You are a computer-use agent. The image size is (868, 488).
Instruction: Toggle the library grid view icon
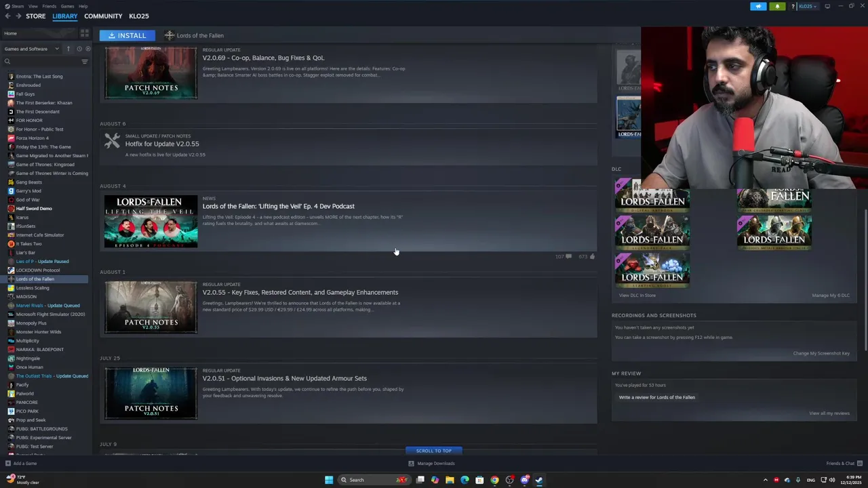(x=85, y=33)
